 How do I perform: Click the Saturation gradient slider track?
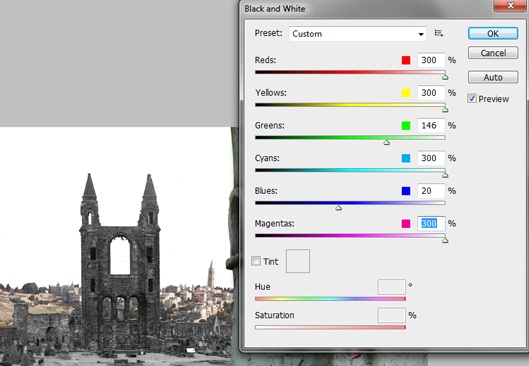click(330, 327)
